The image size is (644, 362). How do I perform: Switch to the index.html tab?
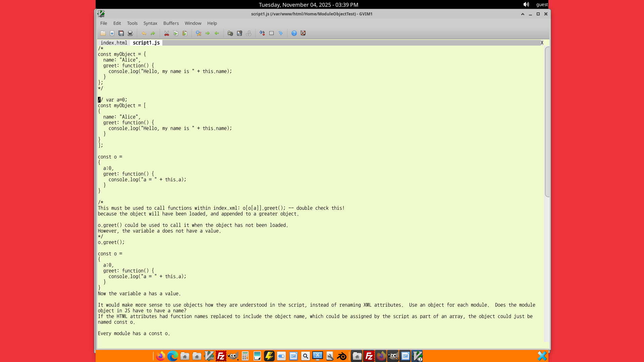pos(114,43)
